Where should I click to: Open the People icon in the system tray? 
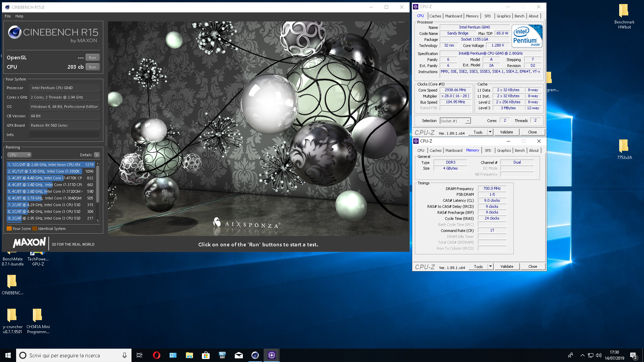(x=571, y=355)
